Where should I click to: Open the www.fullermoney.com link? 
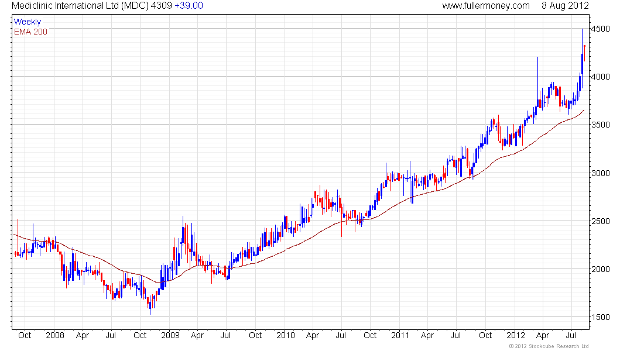tap(486, 6)
